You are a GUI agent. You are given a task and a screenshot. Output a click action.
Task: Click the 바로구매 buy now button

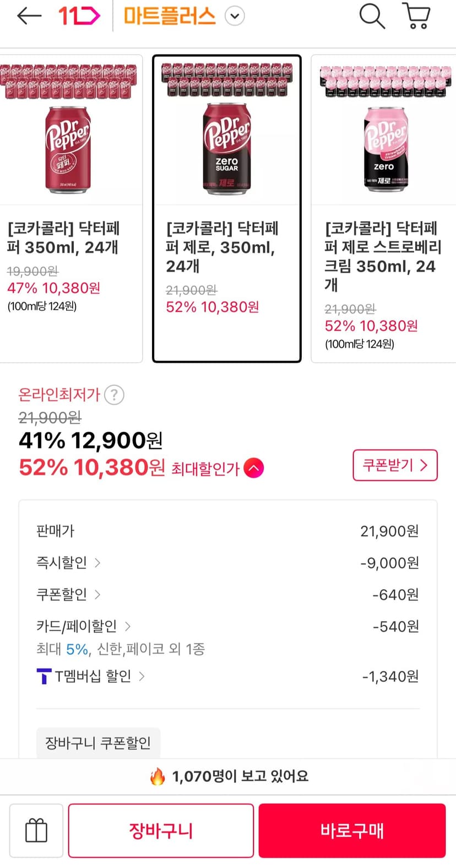coord(352,830)
